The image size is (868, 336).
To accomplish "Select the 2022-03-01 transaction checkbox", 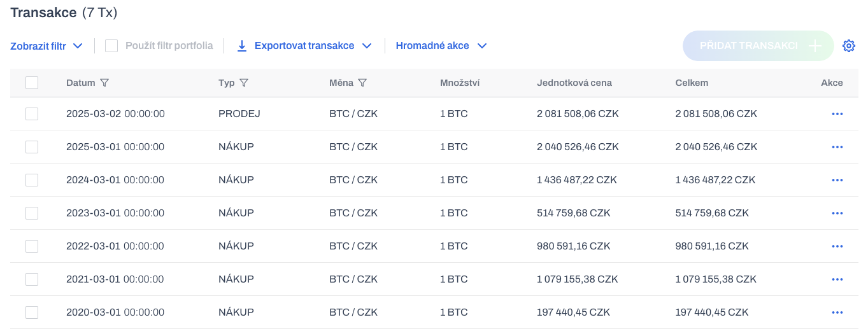I will tap(32, 246).
